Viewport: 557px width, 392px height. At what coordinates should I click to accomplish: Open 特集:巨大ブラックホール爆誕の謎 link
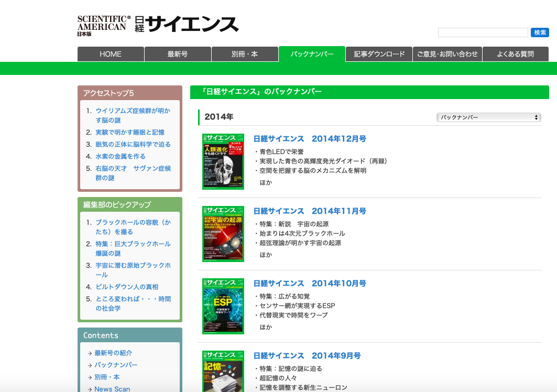pos(133,248)
